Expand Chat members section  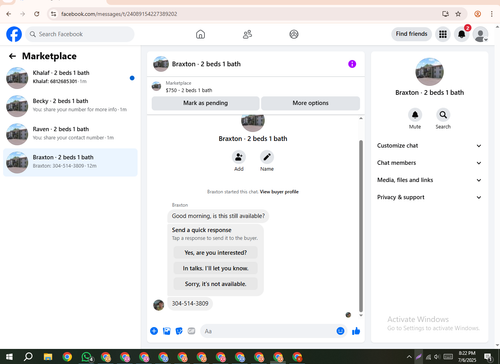429,163
